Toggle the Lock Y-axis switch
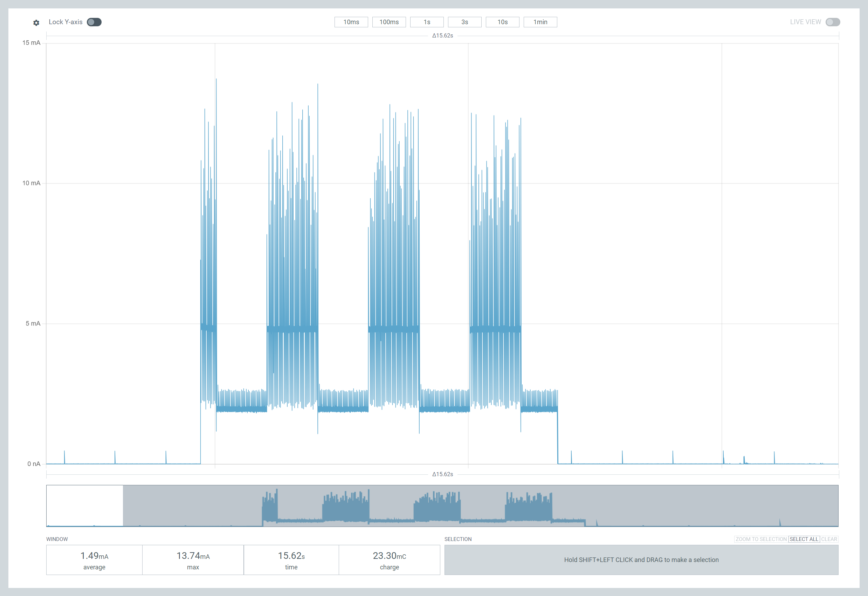The height and width of the screenshot is (596, 868). point(94,22)
